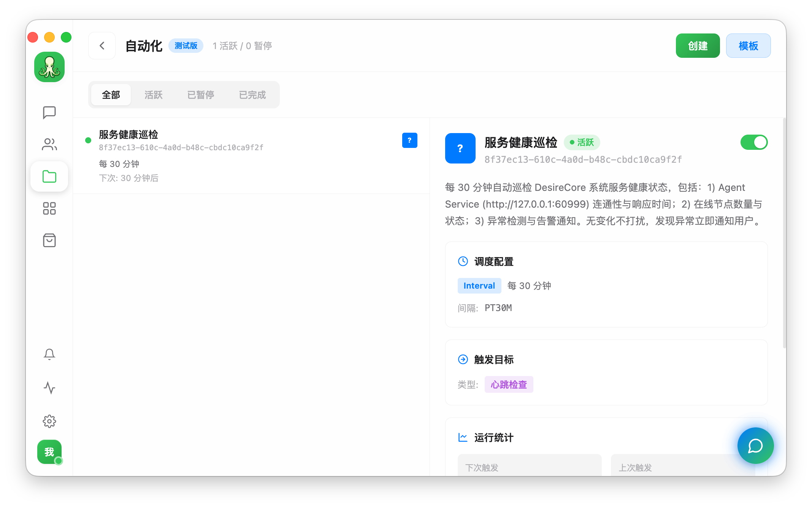Open the floating chat support bubble
This screenshot has width=812, height=508.
[x=755, y=446]
